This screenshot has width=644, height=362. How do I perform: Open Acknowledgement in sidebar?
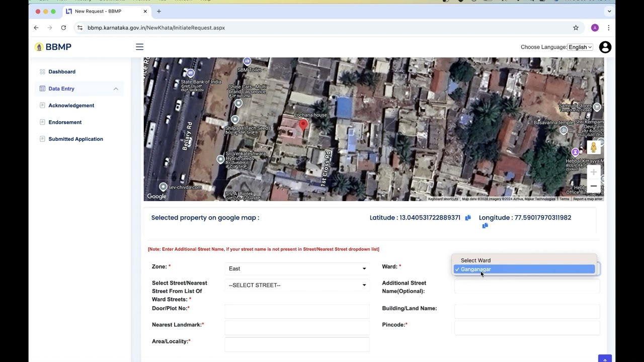point(71,106)
